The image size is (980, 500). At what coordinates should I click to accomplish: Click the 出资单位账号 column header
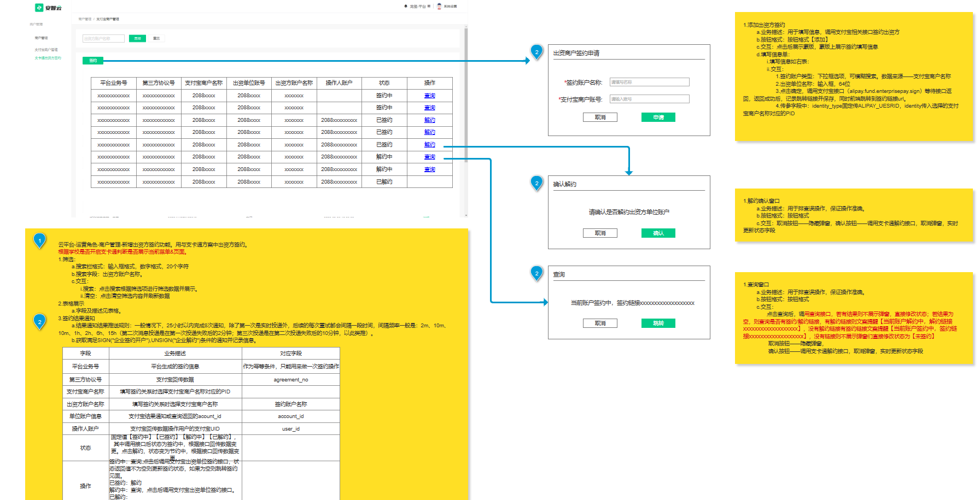click(249, 83)
